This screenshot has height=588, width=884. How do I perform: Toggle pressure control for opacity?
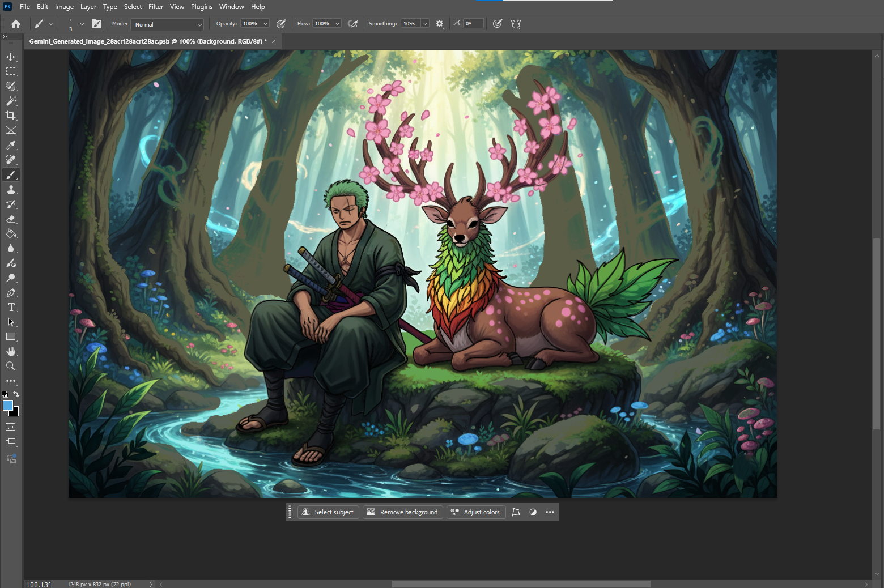(280, 24)
